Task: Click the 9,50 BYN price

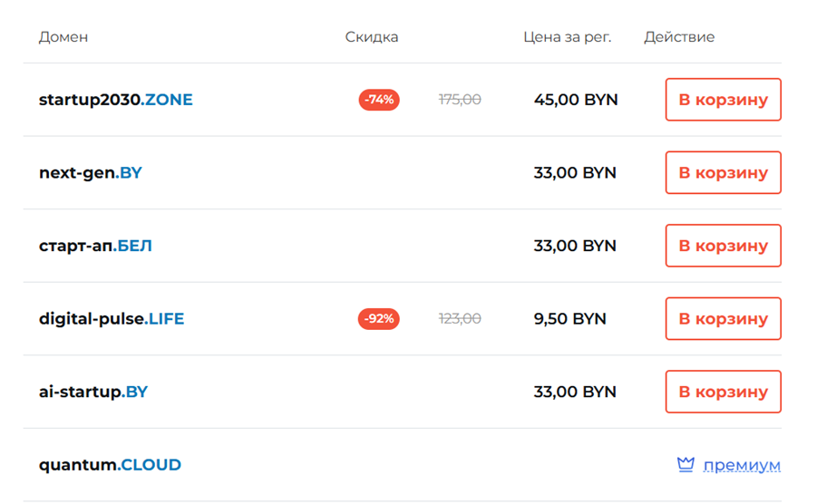Action: (570, 319)
